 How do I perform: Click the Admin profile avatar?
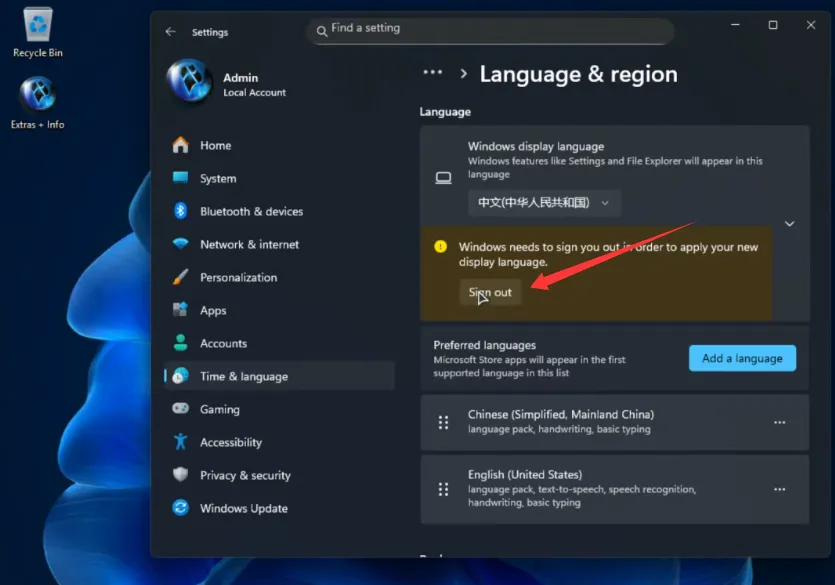coord(189,83)
